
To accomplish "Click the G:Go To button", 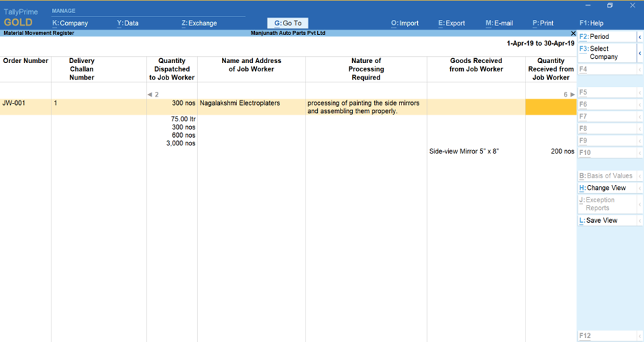I will (288, 23).
